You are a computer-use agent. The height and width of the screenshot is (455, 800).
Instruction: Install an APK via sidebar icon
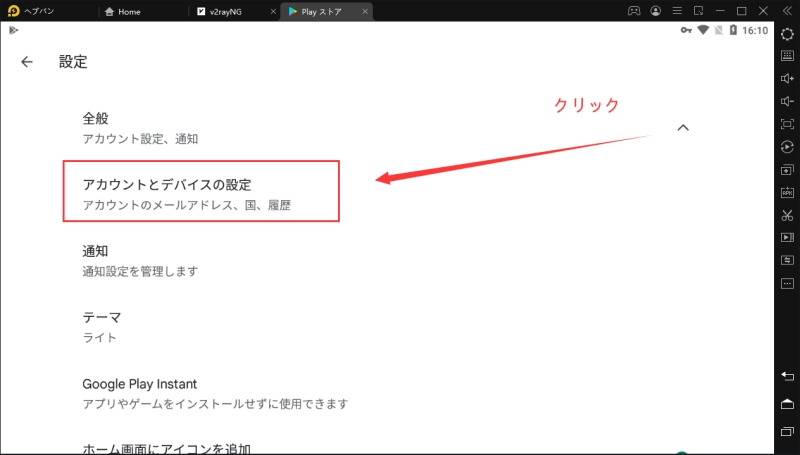787,192
